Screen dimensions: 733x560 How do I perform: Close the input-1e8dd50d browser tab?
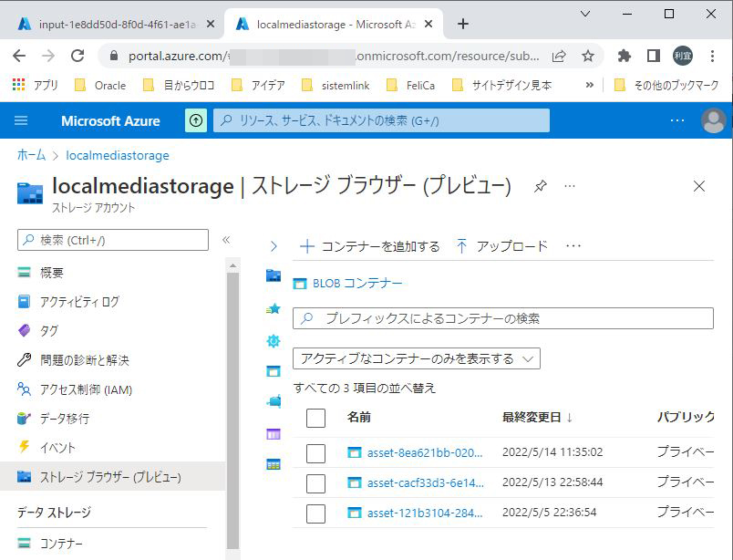(211, 24)
